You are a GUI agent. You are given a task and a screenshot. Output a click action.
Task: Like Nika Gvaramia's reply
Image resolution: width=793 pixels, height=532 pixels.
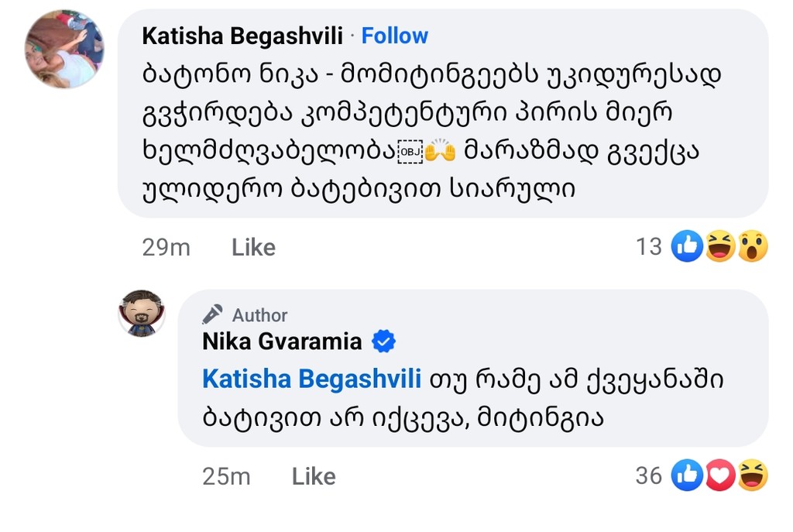pos(314,476)
